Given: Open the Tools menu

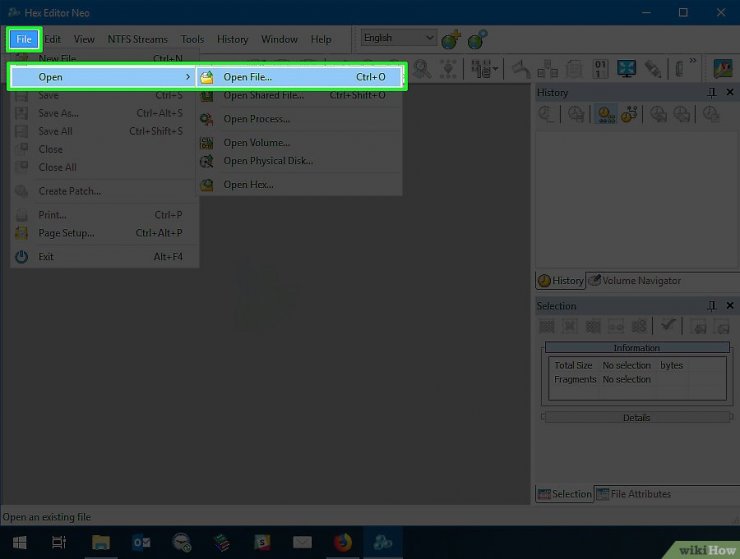Looking at the screenshot, I should coord(192,39).
